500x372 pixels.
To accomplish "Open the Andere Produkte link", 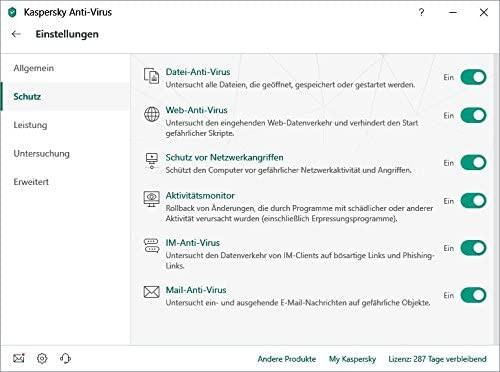I will click(x=287, y=359).
